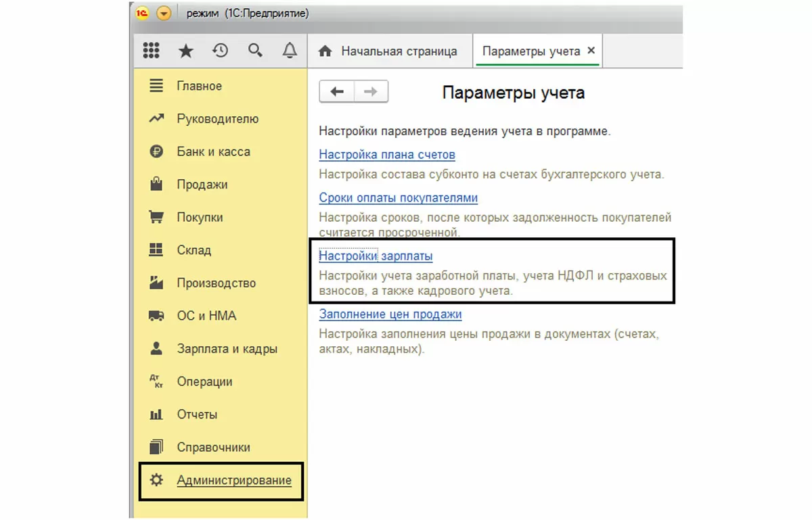Viewport: 812px width, 520px height.
Task: Open the History clock icon
Action: (220, 51)
